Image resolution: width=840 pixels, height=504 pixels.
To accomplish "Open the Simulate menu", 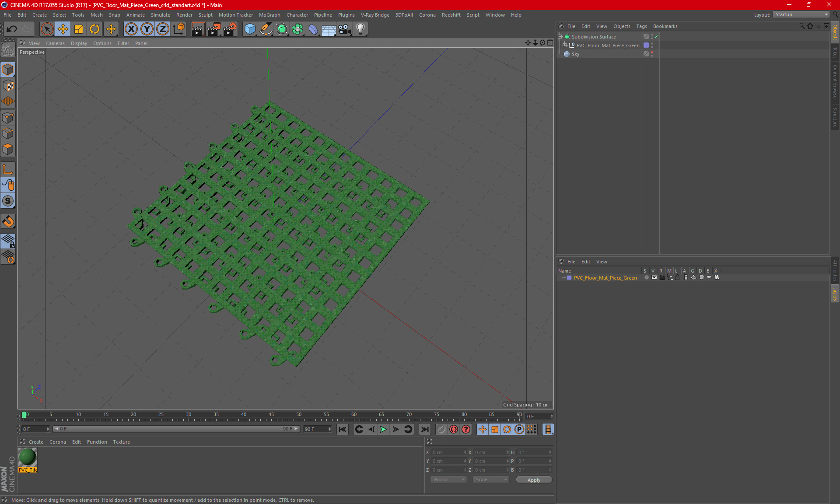I will point(161,15).
